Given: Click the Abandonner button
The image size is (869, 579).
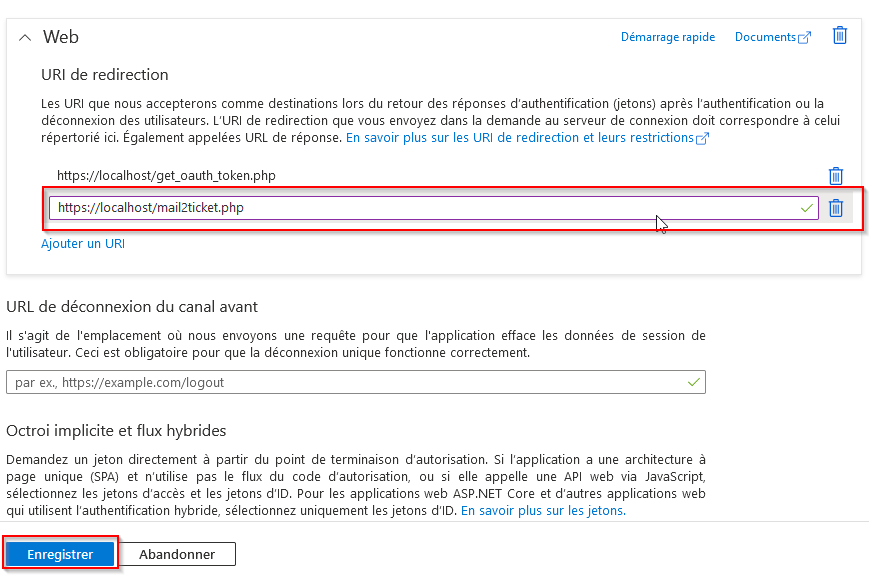Looking at the screenshot, I should 177,554.
